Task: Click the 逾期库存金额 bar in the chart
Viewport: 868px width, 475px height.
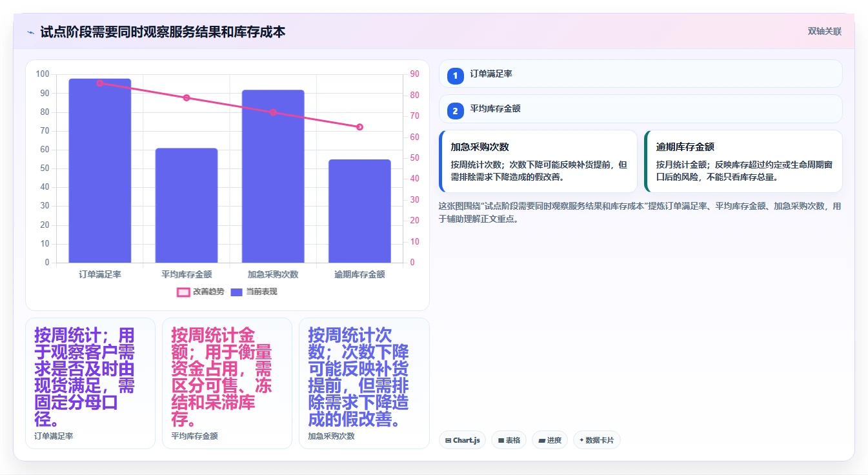Action: pos(359,211)
